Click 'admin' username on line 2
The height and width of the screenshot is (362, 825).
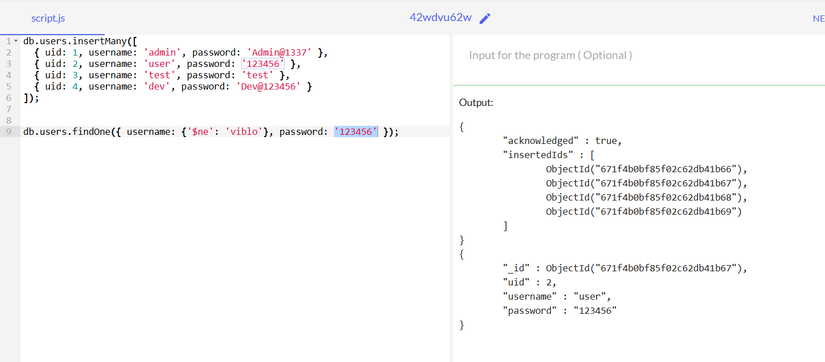[164, 53]
